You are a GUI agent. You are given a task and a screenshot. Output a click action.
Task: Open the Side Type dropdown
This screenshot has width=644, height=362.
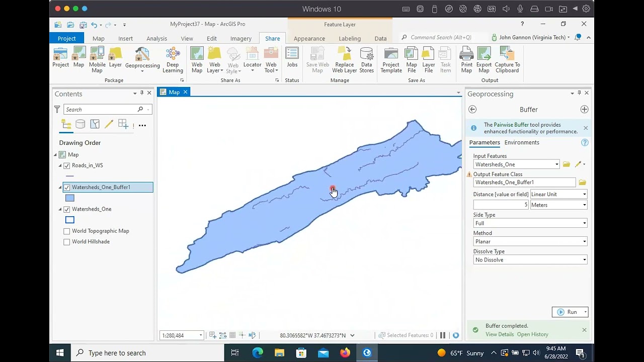584,223
